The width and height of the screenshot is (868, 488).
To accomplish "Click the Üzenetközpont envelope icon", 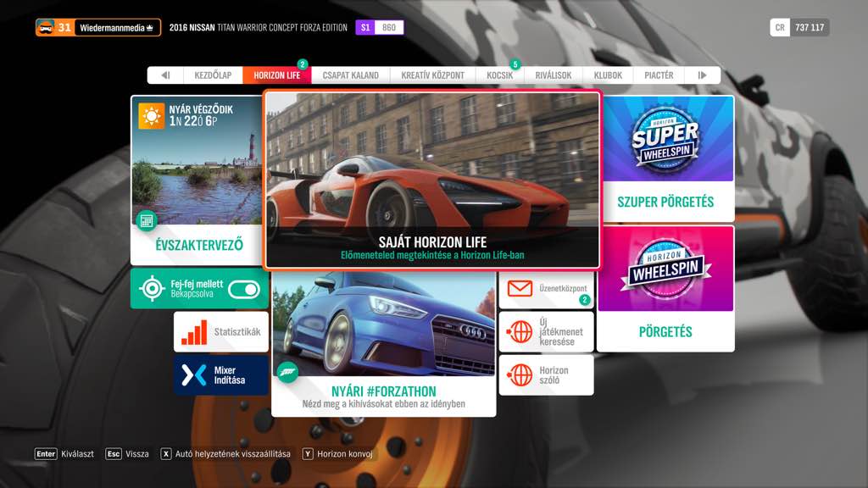I will pyautogui.click(x=520, y=289).
